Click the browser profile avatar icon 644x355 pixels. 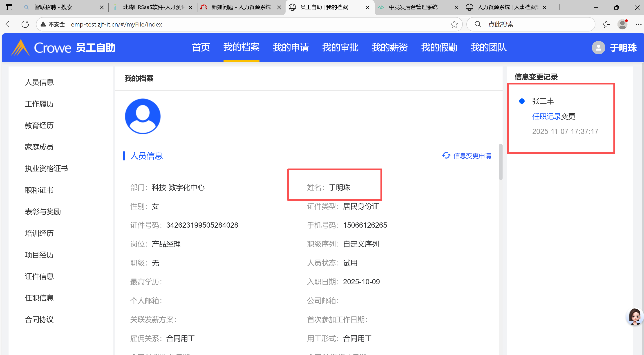point(622,24)
